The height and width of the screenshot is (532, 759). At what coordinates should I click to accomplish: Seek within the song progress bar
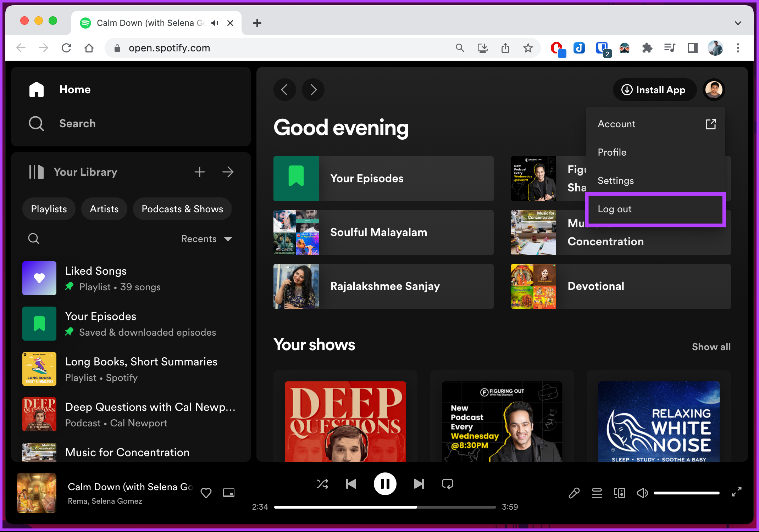(385, 507)
